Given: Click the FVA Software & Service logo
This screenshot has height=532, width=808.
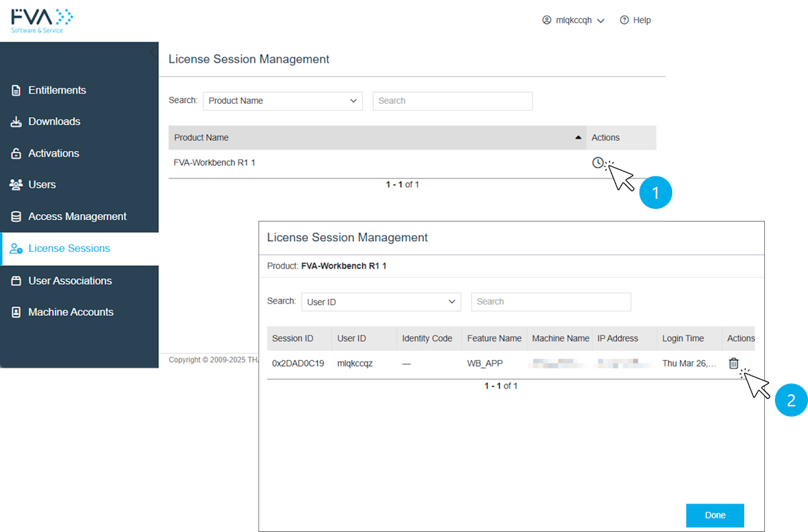Looking at the screenshot, I should click(42, 20).
